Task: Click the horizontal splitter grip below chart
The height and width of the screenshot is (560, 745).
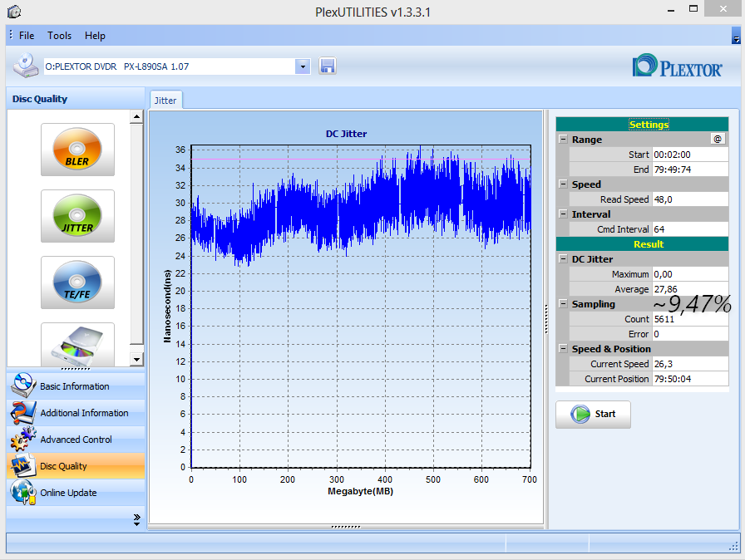Action: [x=346, y=527]
